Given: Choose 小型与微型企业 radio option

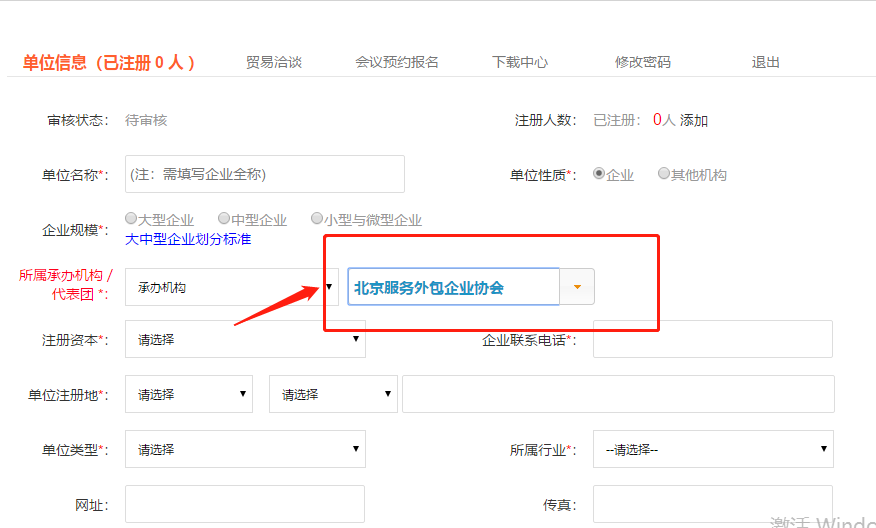Looking at the screenshot, I should point(317,218).
